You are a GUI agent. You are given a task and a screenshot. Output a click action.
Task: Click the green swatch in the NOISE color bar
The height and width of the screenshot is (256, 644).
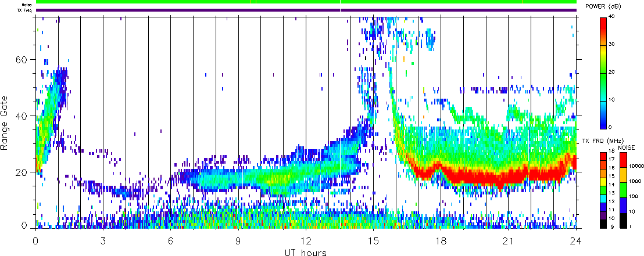(x=623, y=190)
